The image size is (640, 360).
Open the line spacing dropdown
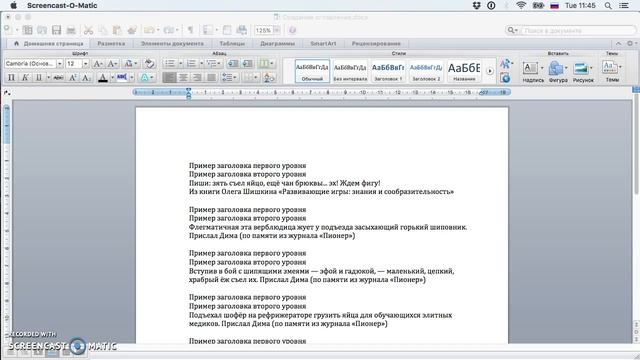(229, 77)
